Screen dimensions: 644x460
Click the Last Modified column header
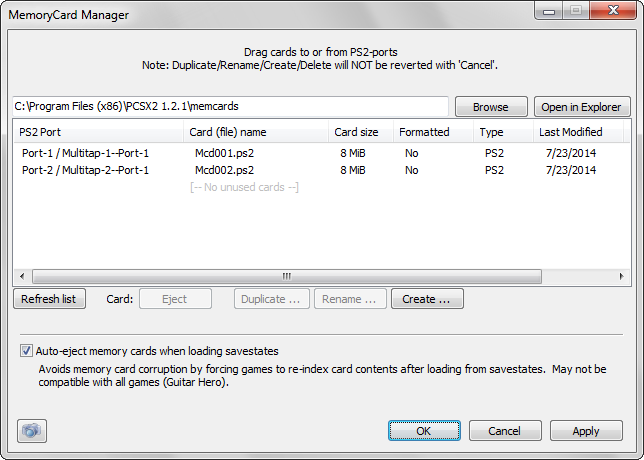pos(578,132)
